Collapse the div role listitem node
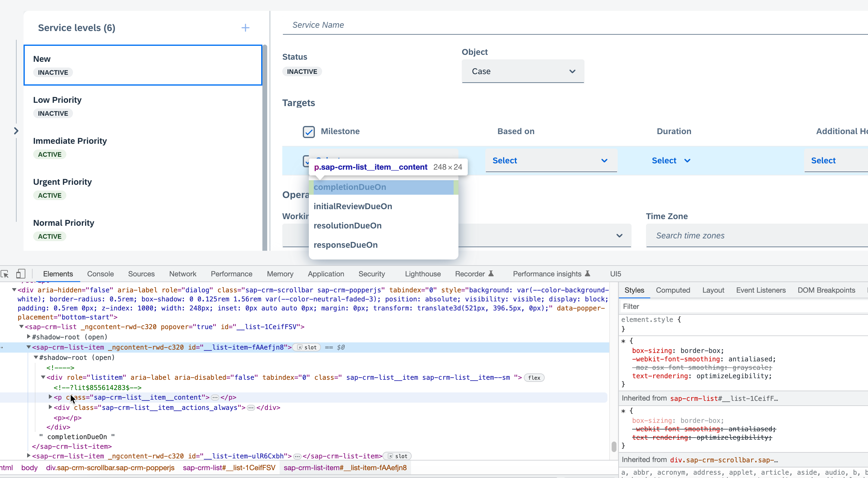 tap(43, 377)
